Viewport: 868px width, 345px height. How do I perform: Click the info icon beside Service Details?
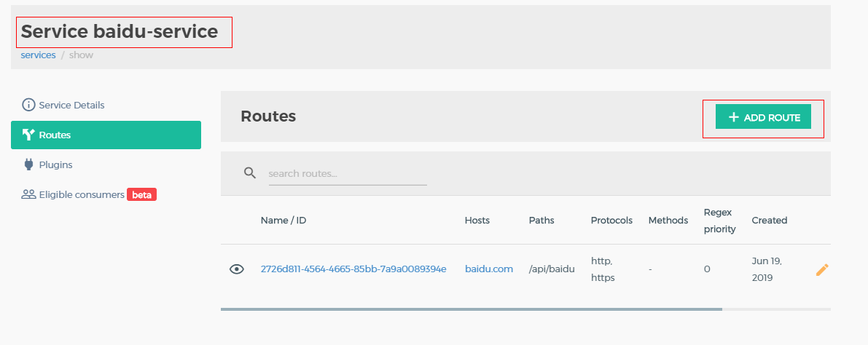(28, 105)
